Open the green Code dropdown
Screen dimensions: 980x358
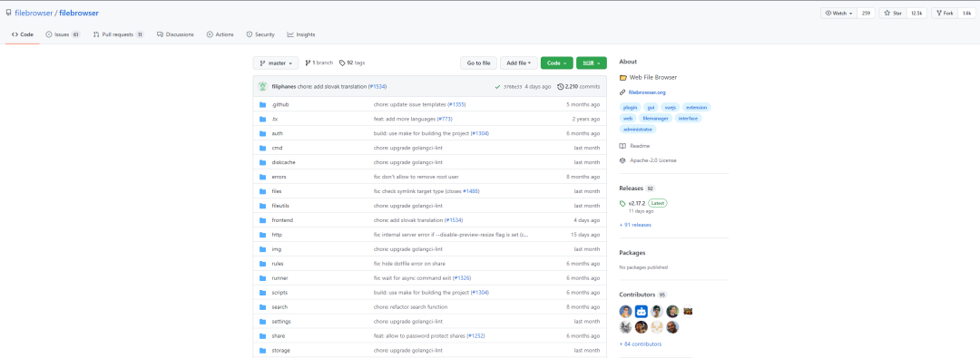point(557,63)
